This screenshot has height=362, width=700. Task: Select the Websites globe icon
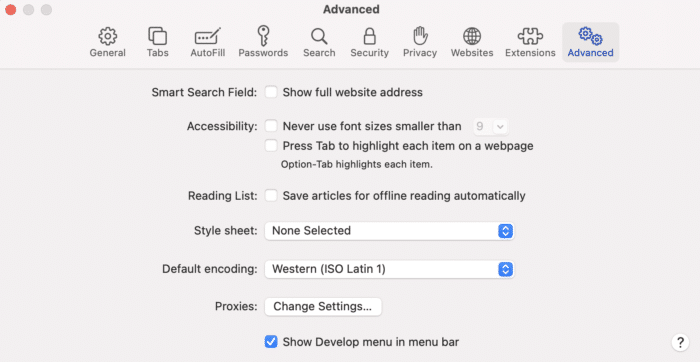pos(472,36)
